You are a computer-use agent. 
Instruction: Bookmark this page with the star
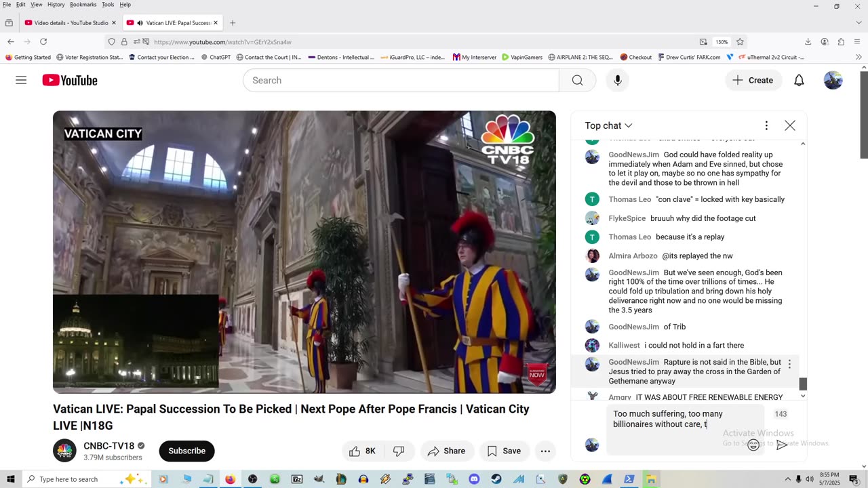tap(740, 41)
